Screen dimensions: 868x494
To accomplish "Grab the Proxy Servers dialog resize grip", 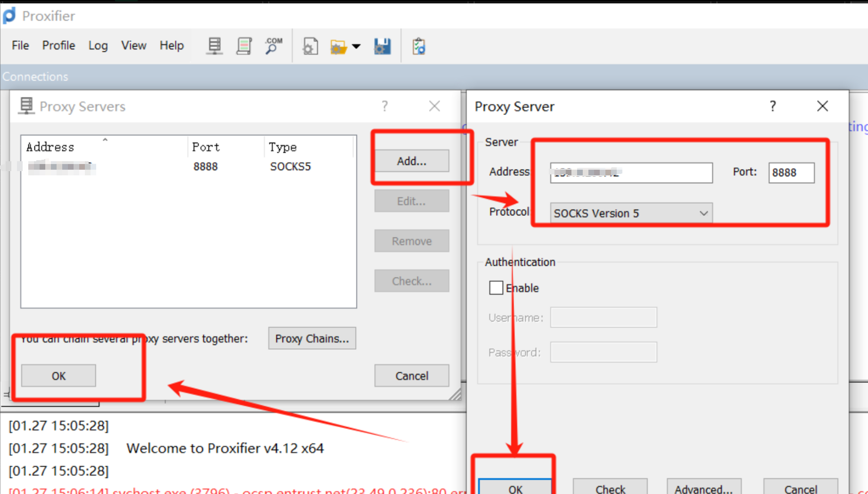I will pos(455,395).
